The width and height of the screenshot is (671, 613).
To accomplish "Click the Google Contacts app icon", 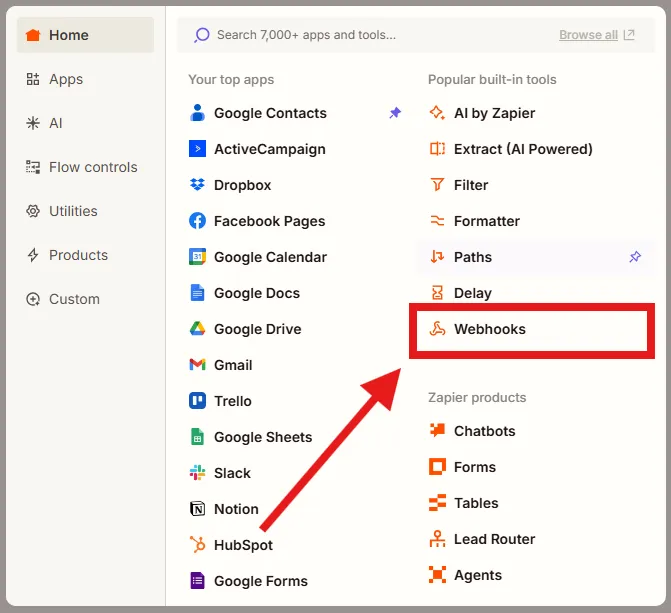I will (197, 113).
